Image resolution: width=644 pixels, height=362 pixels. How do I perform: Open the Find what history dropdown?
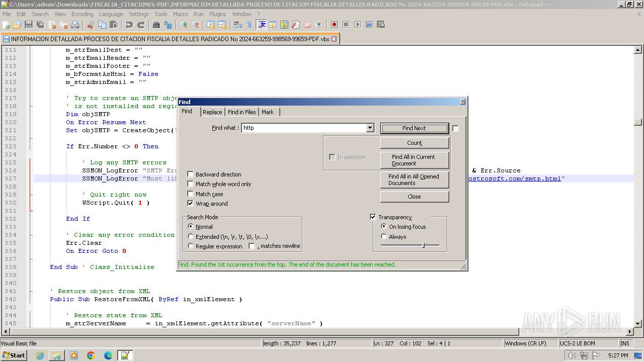click(370, 128)
